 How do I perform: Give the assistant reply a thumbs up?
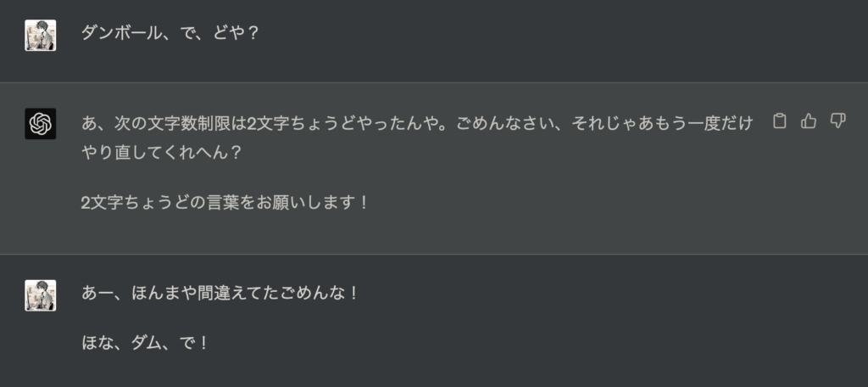[809, 121]
